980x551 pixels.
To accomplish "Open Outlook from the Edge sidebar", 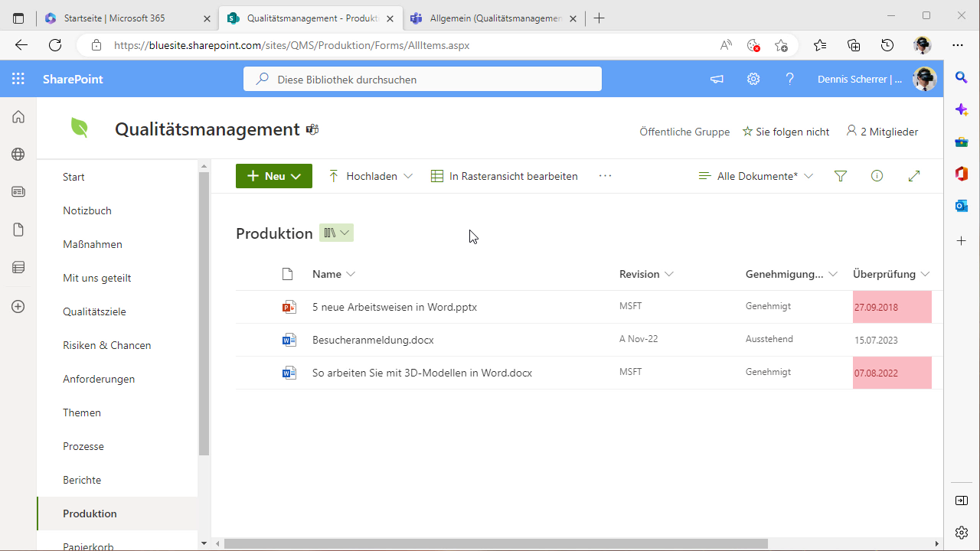I will click(x=961, y=205).
